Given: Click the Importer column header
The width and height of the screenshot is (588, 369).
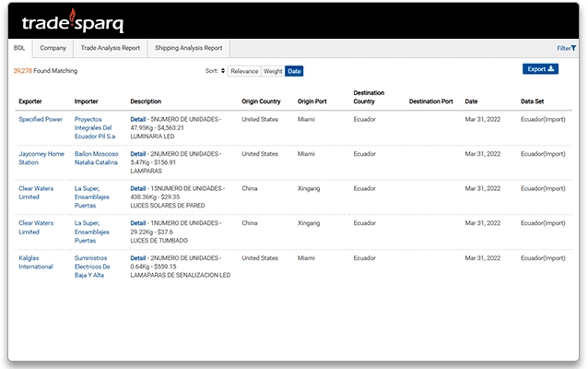Looking at the screenshot, I should point(86,101).
